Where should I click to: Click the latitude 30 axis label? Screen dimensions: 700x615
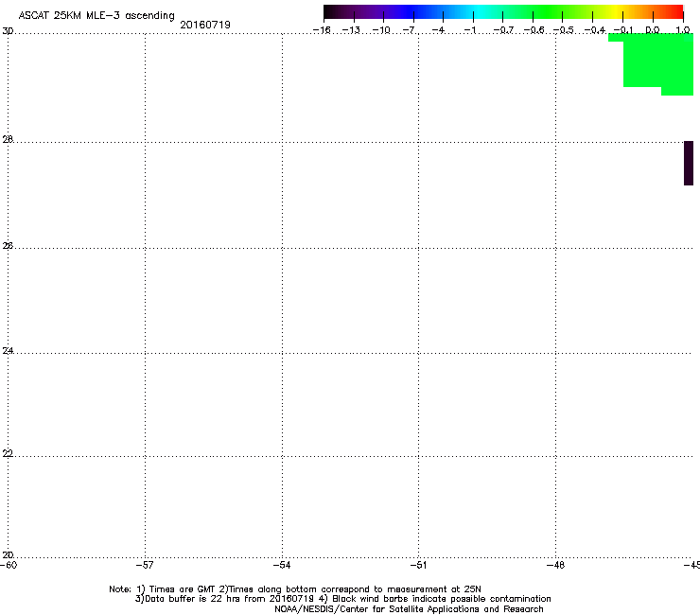8,31
